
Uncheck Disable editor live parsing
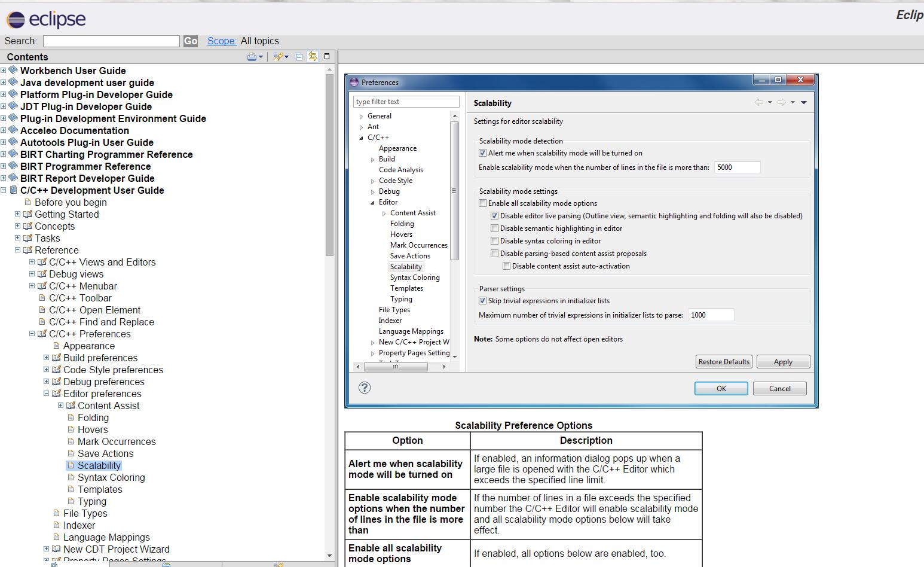coord(494,216)
